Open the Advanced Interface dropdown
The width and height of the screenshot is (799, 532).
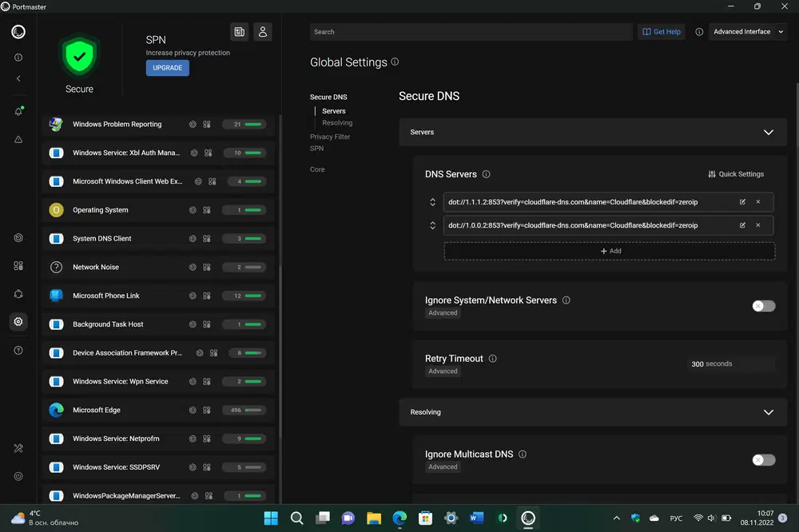(x=748, y=32)
